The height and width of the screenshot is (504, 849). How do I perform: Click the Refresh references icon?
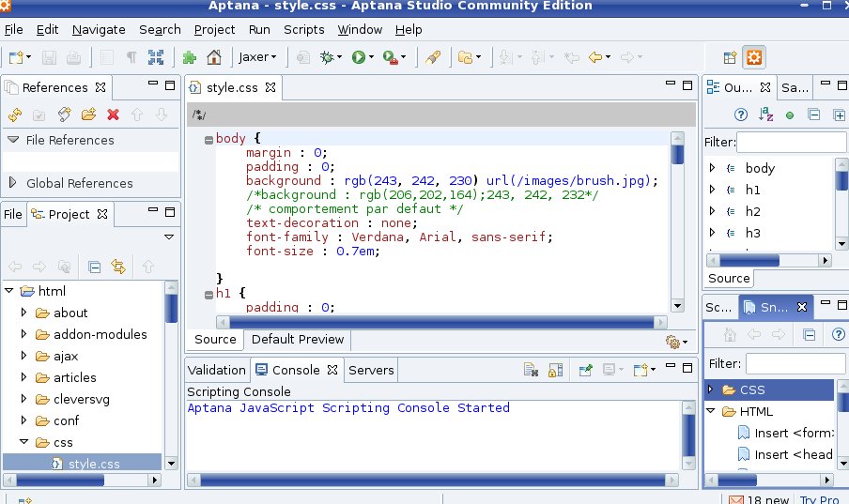click(15, 115)
